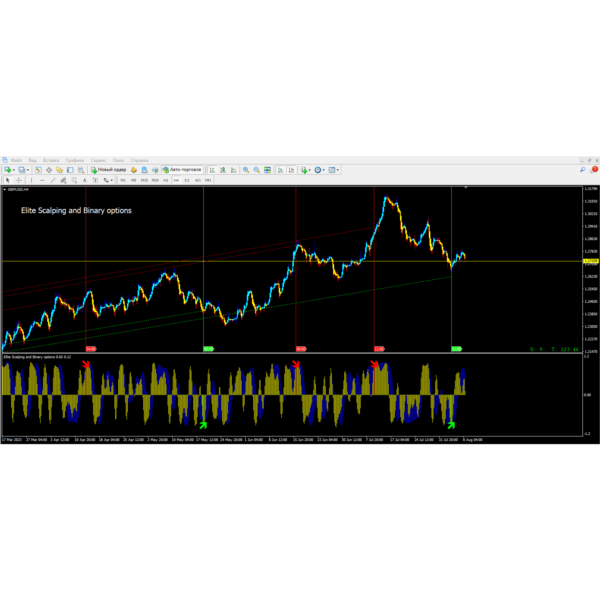
Task: Select the H4 timeframe button
Action: 176,180
